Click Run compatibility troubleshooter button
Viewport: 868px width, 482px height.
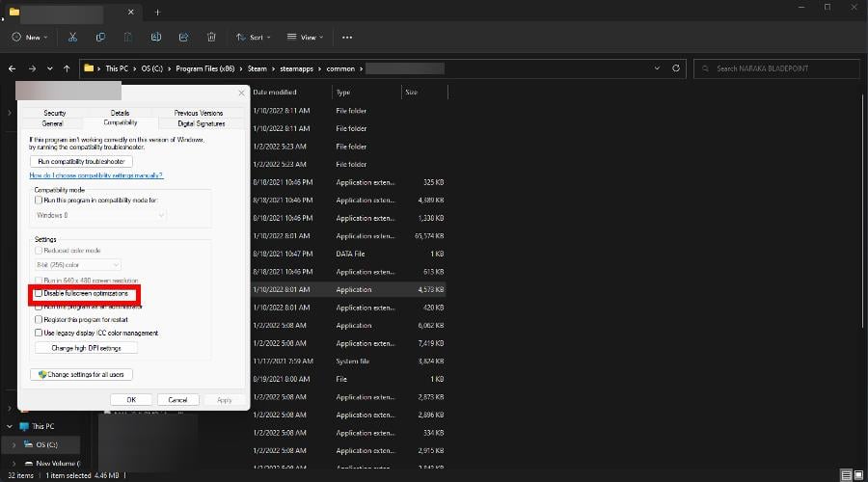pyautogui.click(x=81, y=162)
